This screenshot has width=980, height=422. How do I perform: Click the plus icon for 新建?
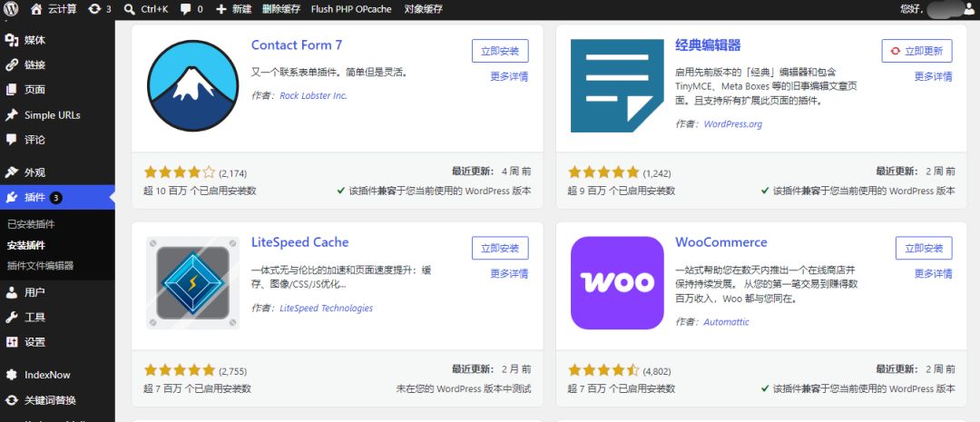220,9
